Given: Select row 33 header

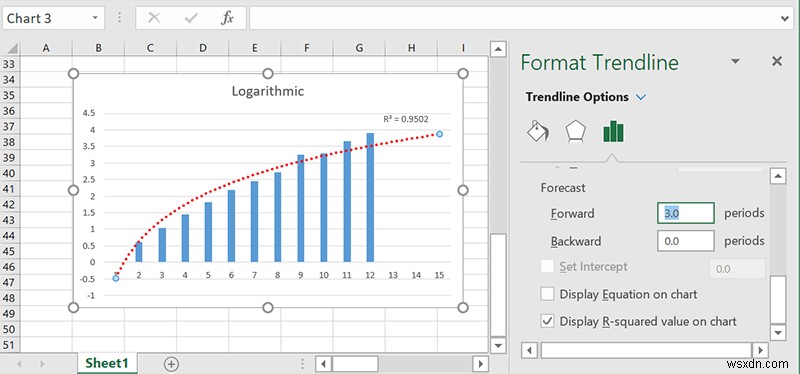Looking at the screenshot, I should (10, 64).
